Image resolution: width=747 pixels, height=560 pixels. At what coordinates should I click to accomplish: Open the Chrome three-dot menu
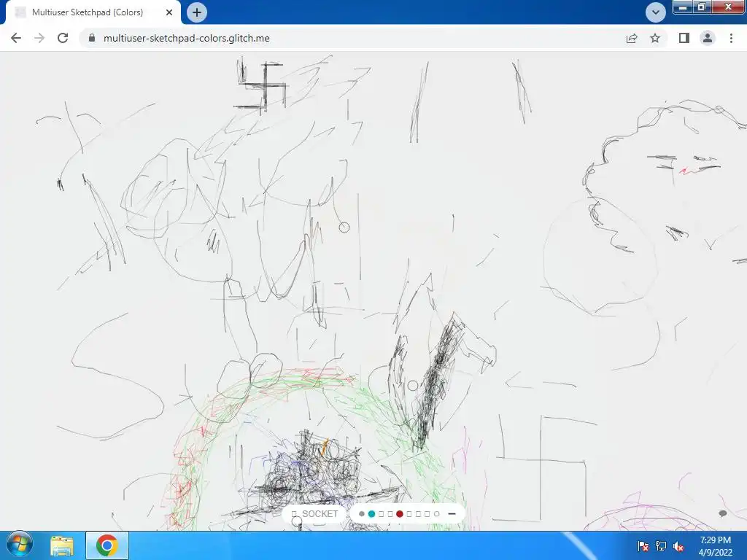coord(731,38)
